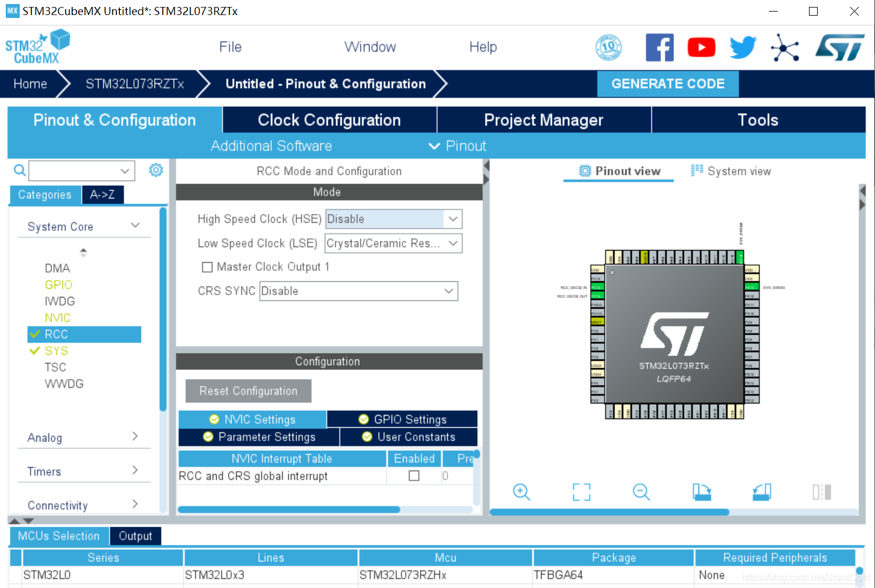
Task: Open the NVIC Settings tab
Action: pyautogui.click(x=252, y=419)
